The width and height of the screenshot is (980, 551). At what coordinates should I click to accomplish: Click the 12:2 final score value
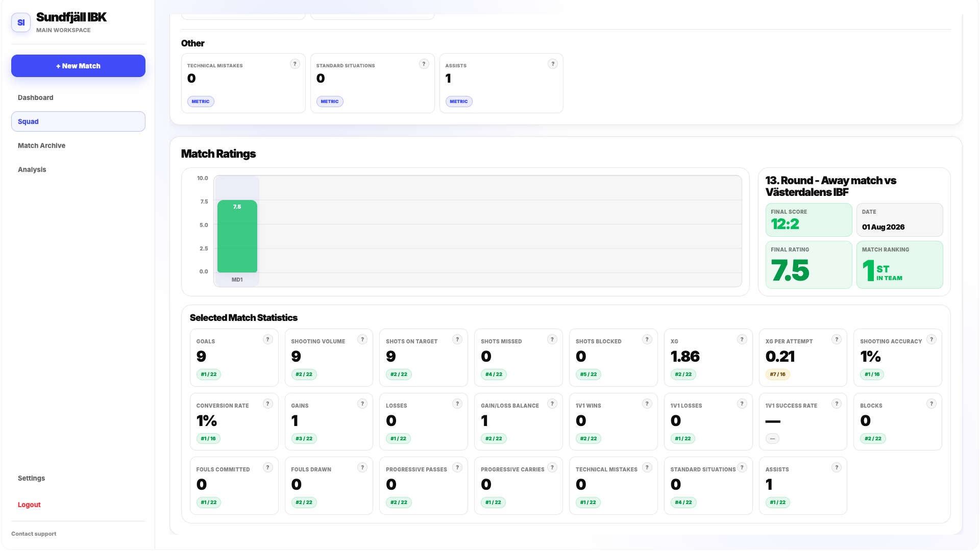(x=785, y=224)
